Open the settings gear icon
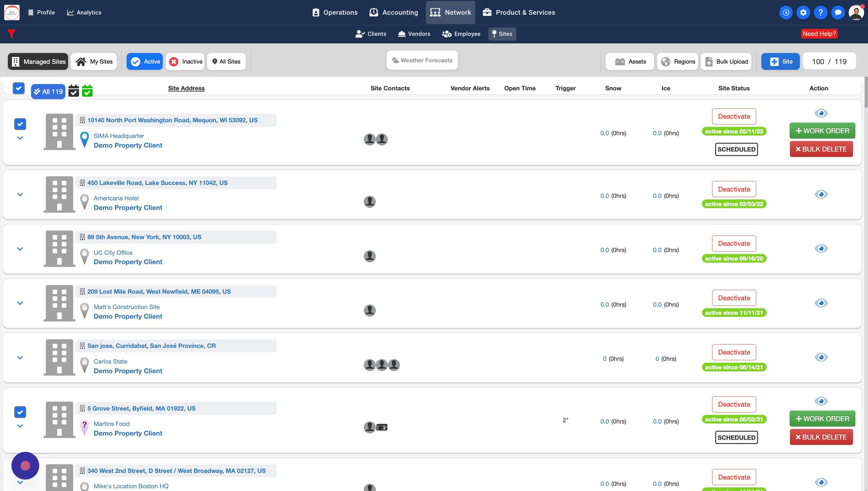Image resolution: width=868 pixels, height=491 pixels. point(803,12)
